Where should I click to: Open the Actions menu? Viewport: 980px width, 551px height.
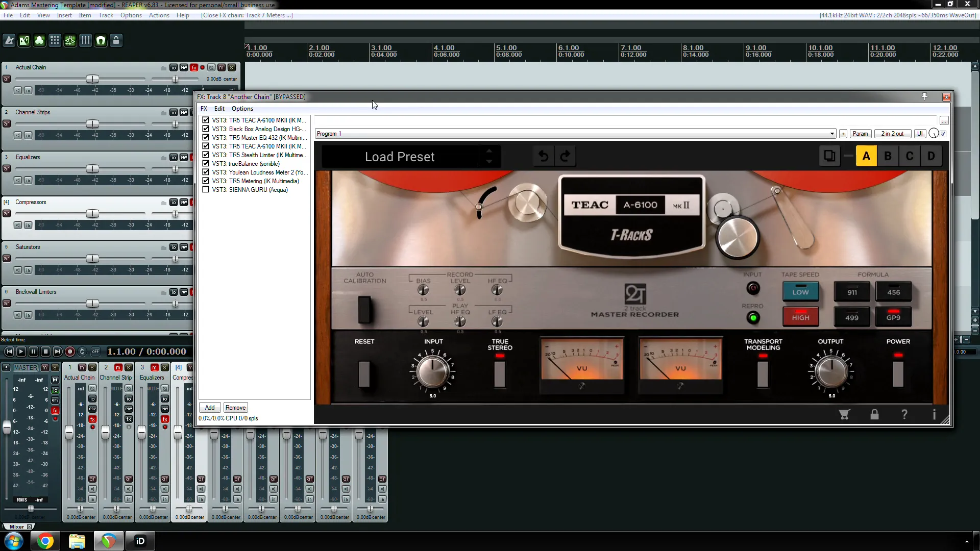pyautogui.click(x=159, y=15)
